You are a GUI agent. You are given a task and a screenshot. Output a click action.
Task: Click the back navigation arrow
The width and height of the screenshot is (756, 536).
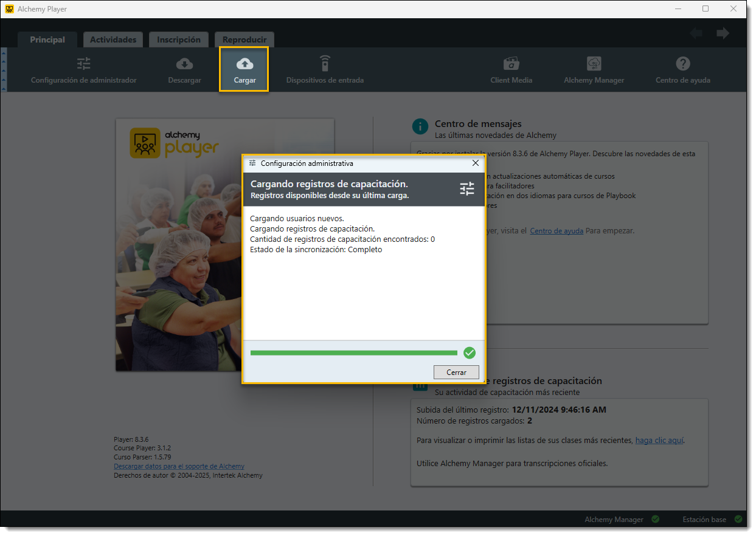[696, 33]
